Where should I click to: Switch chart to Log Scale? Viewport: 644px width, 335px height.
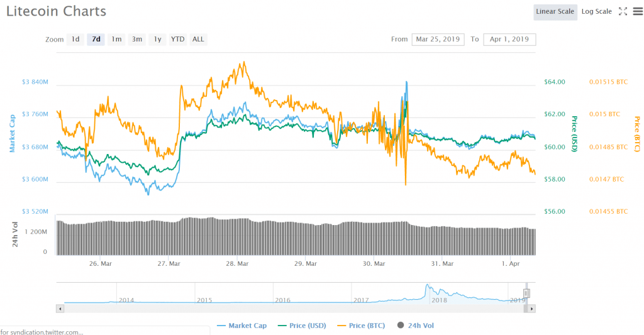tap(596, 12)
